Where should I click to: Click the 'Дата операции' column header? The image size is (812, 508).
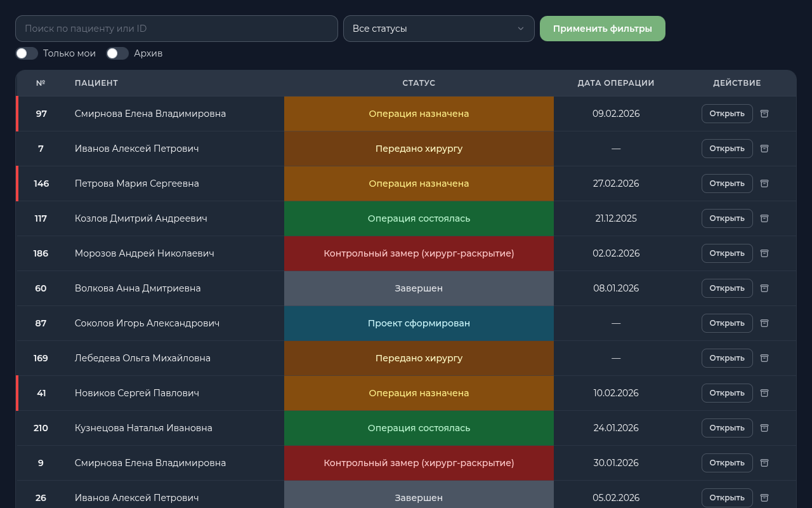(615, 83)
